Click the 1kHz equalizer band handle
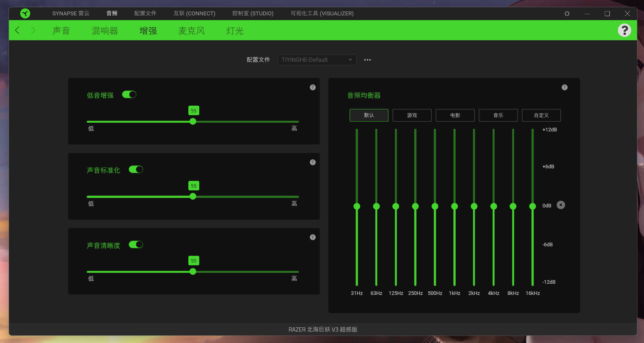This screenshot has width=644, height=343. click(455, 206)
